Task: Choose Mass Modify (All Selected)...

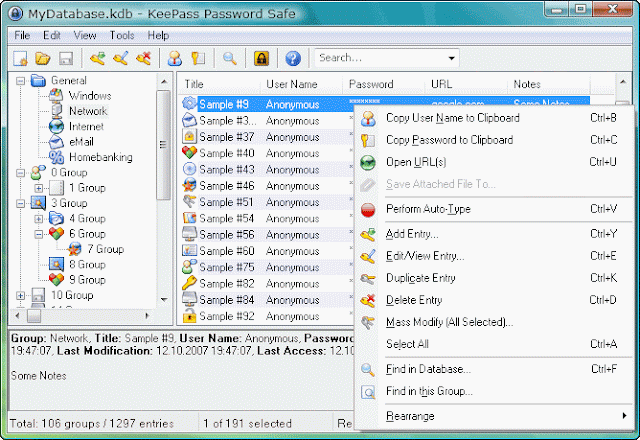Action: coord(493,322)
